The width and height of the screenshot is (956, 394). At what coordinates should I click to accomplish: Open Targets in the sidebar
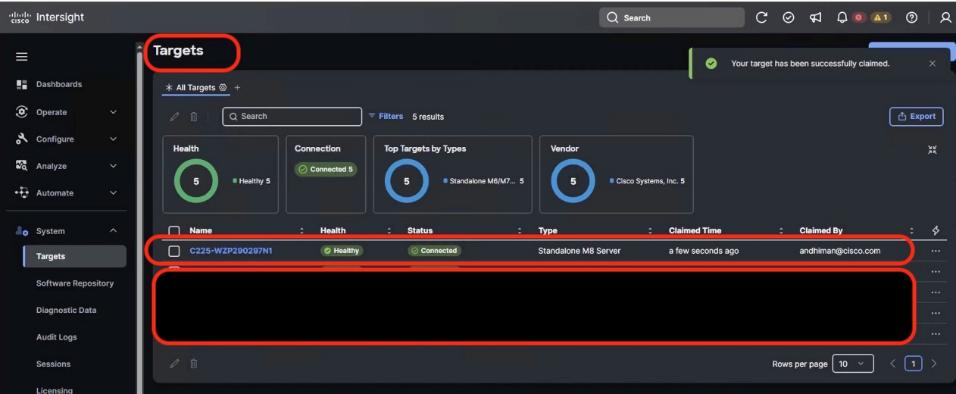pos(74,256)
